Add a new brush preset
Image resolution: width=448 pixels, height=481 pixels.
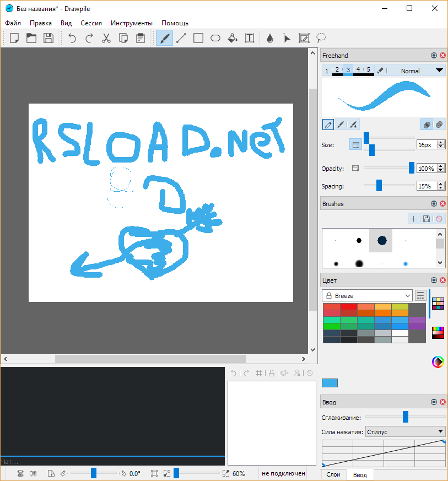pos(413,218)
